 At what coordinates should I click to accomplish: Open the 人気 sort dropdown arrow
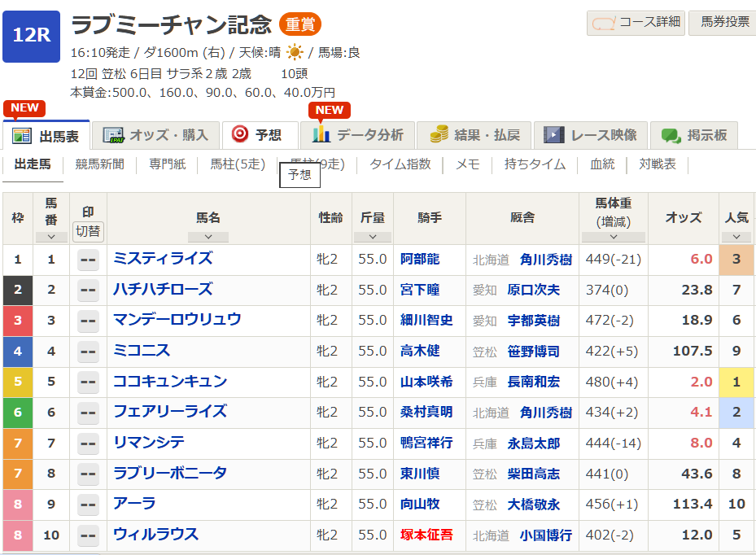click(x=736, y=237)
